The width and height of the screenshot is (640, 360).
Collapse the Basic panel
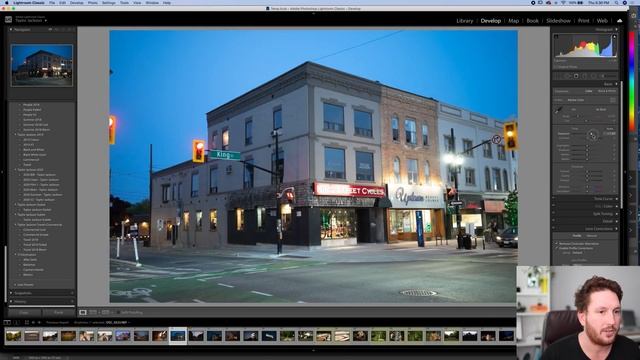coord(616,84)
